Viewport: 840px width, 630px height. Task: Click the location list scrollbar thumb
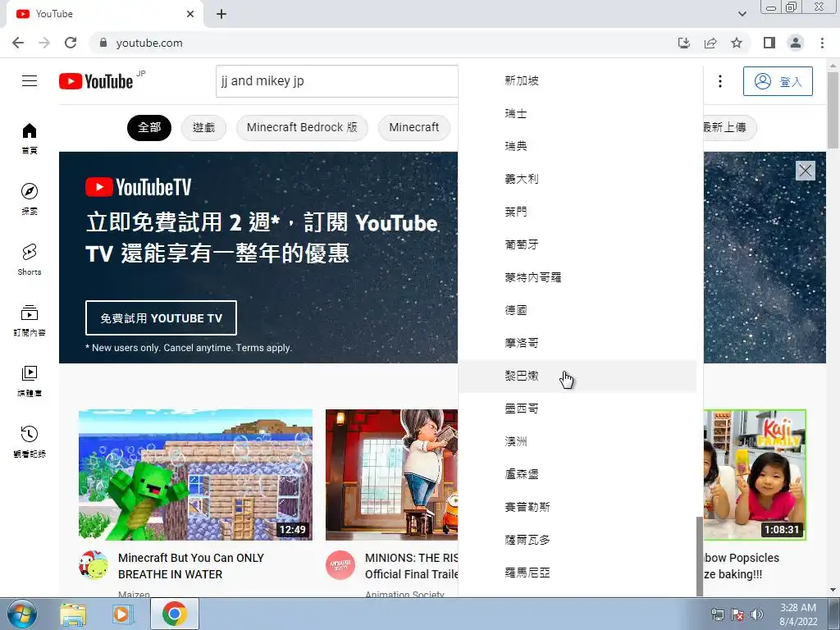click(x=699, y=556)
